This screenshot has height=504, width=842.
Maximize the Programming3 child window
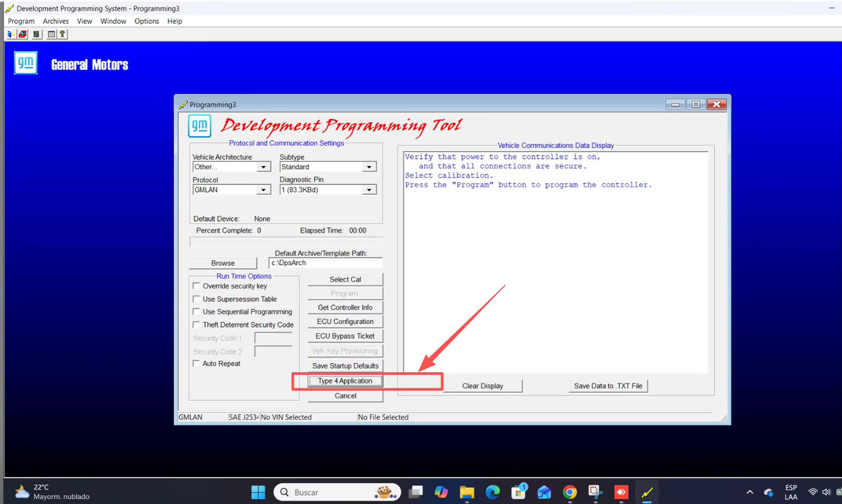click(695, 104)
